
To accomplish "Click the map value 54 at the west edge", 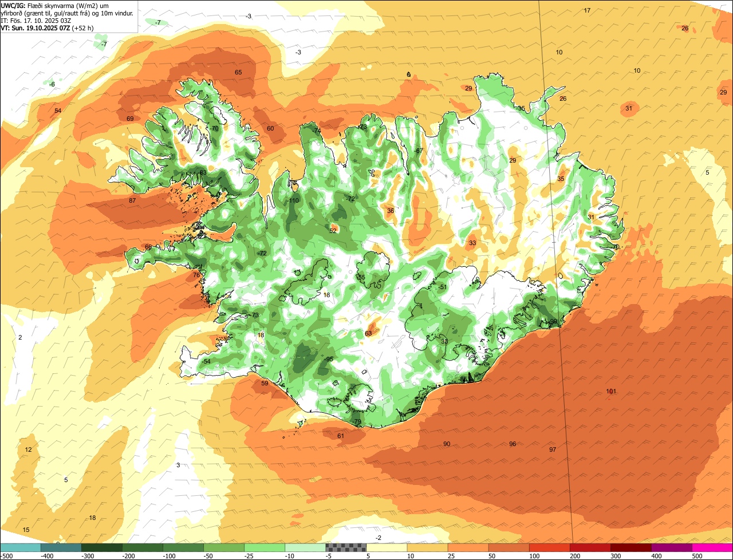I will pyautogui.click(x=58, y=111).
